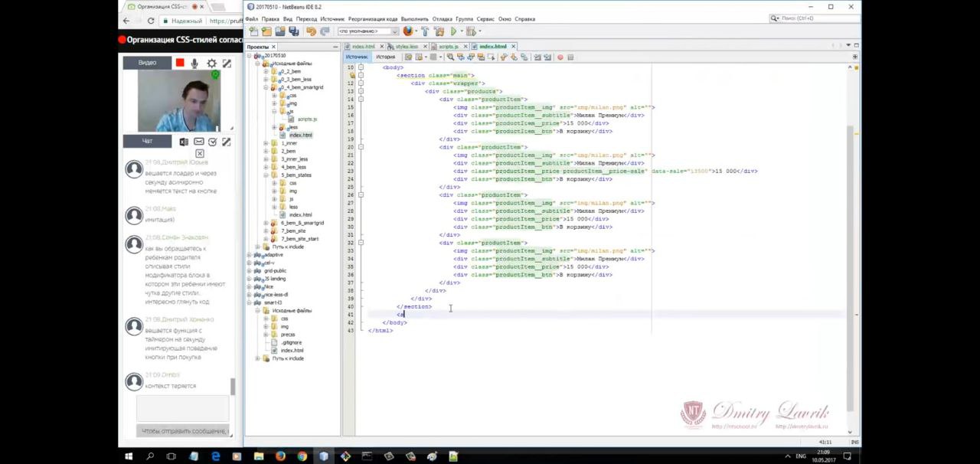Viewport: 980px width, 464px height.
Task: Collapse the body tag code fold
Action: point(361,67)
